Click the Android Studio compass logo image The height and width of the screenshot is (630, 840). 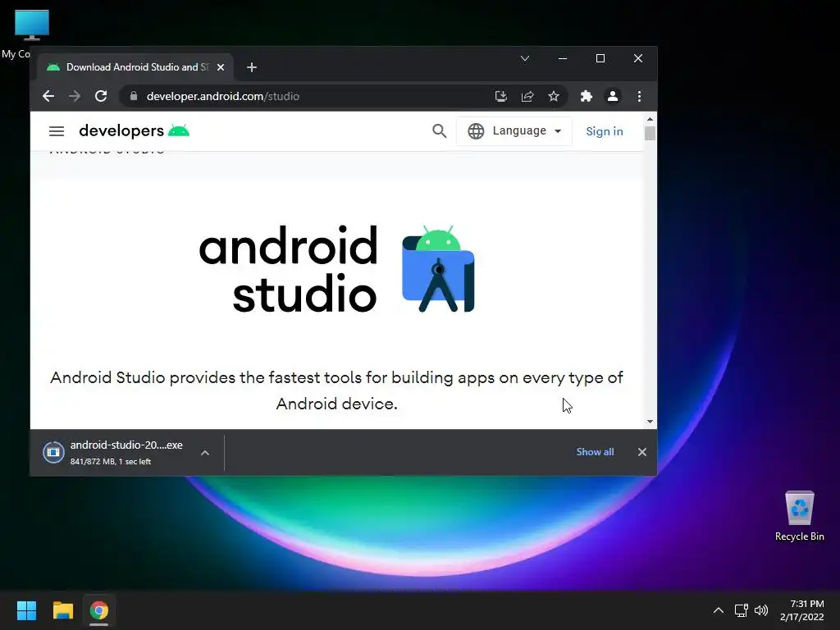point(438,269)
